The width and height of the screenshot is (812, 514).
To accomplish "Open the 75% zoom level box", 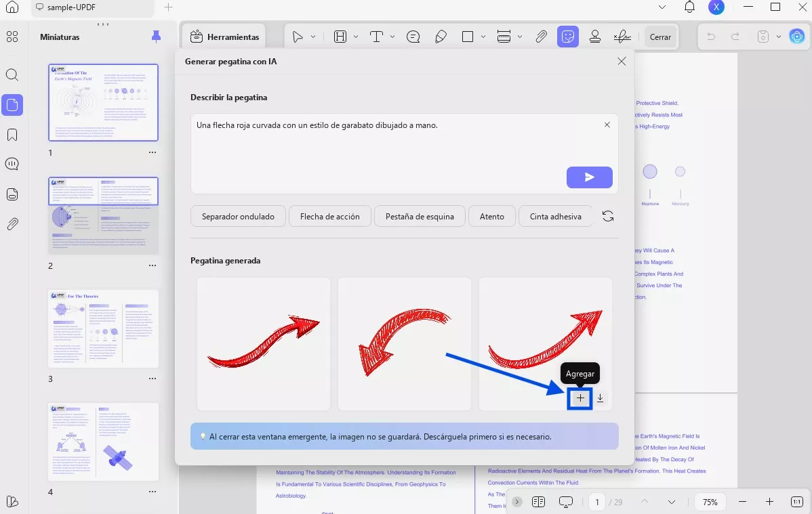I will [x=710, y=502].
